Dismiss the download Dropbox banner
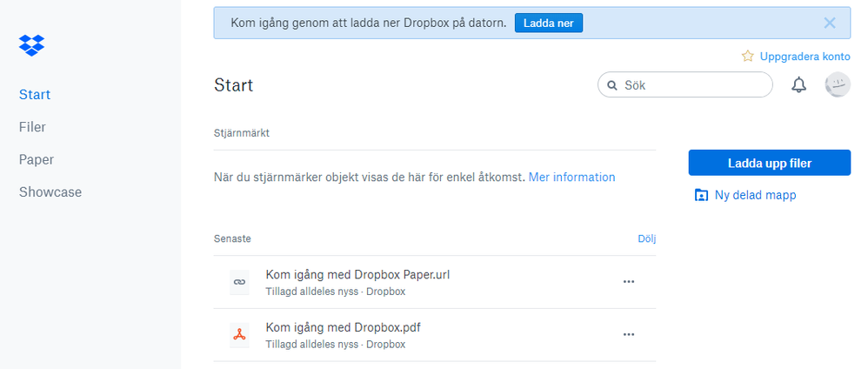The height and width of the screenshot is (369, 868). 830,23
